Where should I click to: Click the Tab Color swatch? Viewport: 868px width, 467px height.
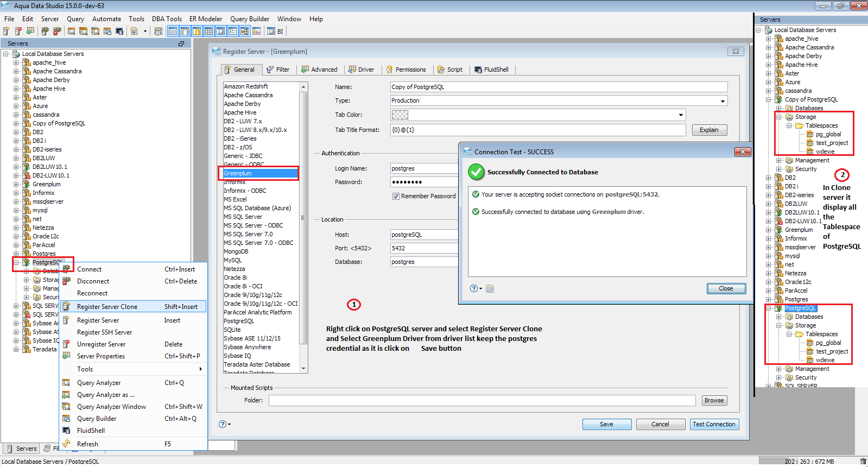[400, 115]
